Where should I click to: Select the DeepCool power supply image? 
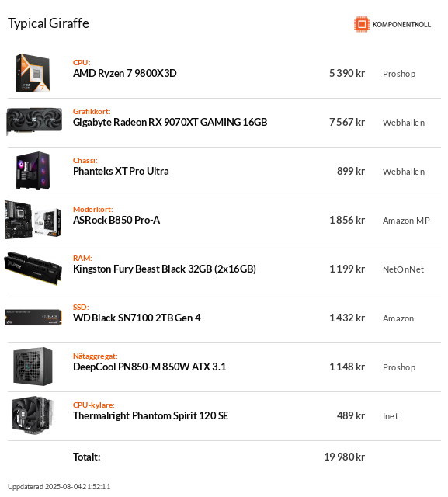click(x=33, y=367)
